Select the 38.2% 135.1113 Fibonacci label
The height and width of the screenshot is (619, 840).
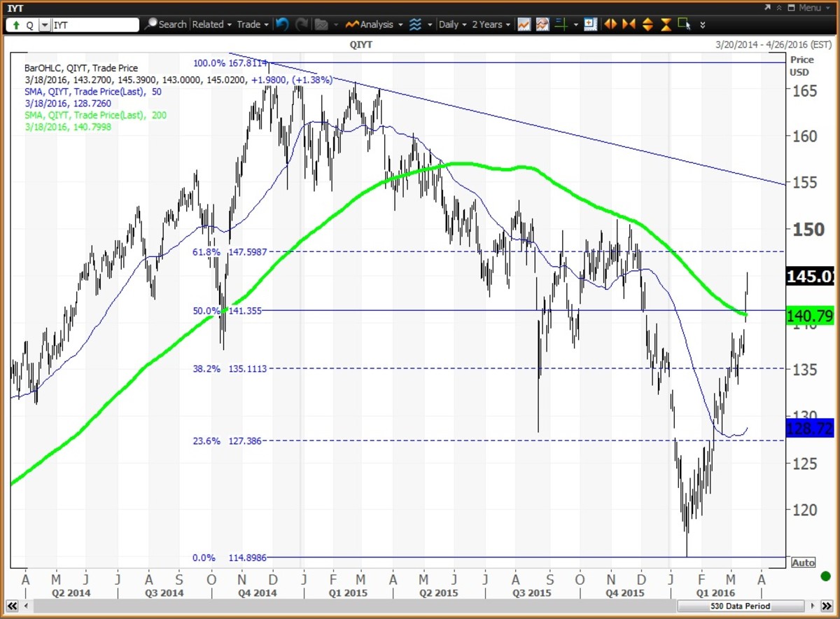click(230, 368)
